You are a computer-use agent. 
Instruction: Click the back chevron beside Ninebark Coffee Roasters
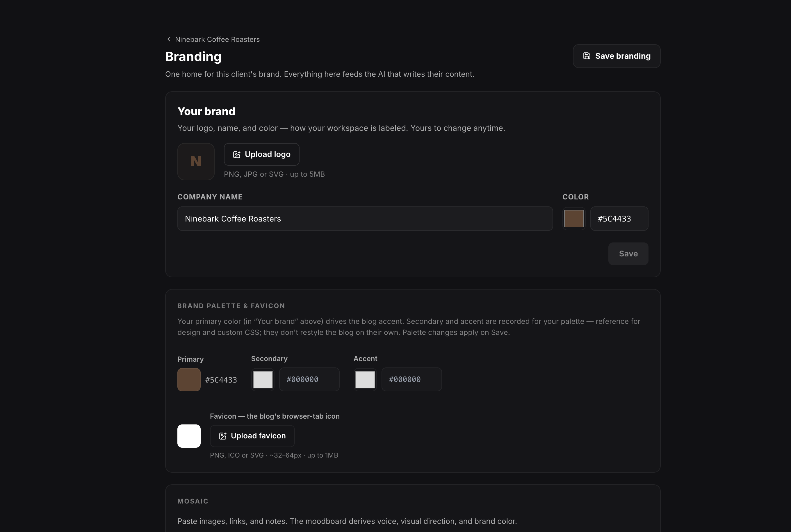169,39
